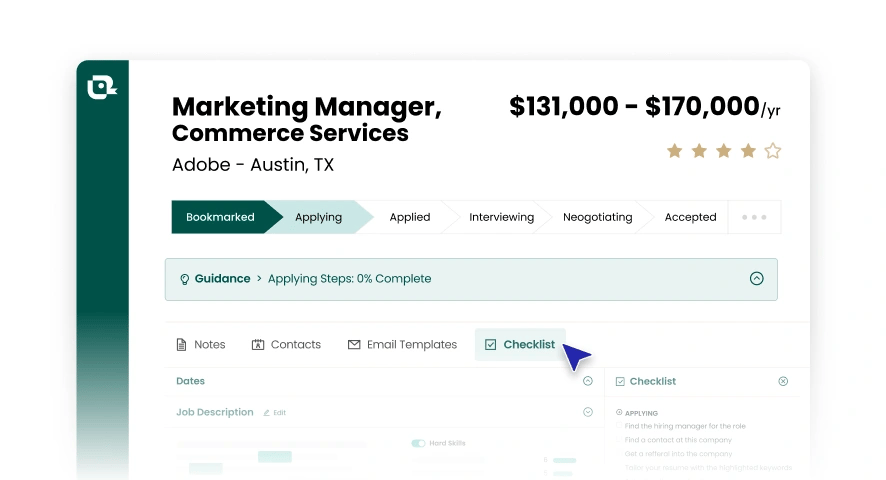The height and width of the screenshot is (480, 886).
Task: Toggle the Hard Skills switch
Action: pyautogui.click(x=418, y=443)
